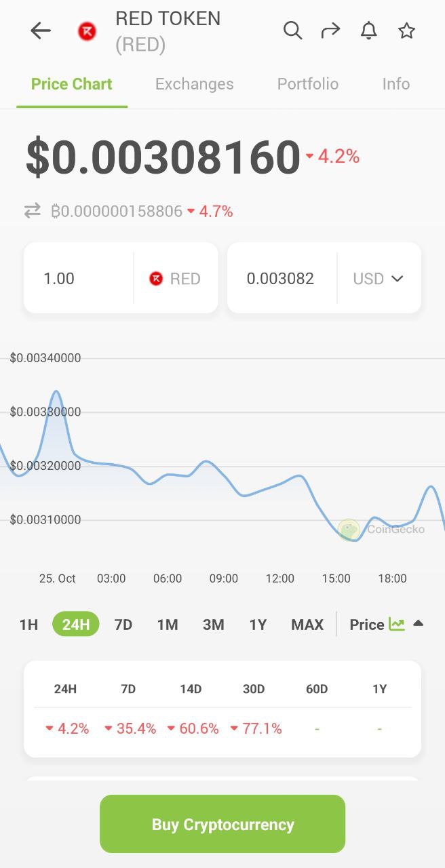445x868 pixels.
Task: Tap the price chart type icon
Action: coord(397,625)
